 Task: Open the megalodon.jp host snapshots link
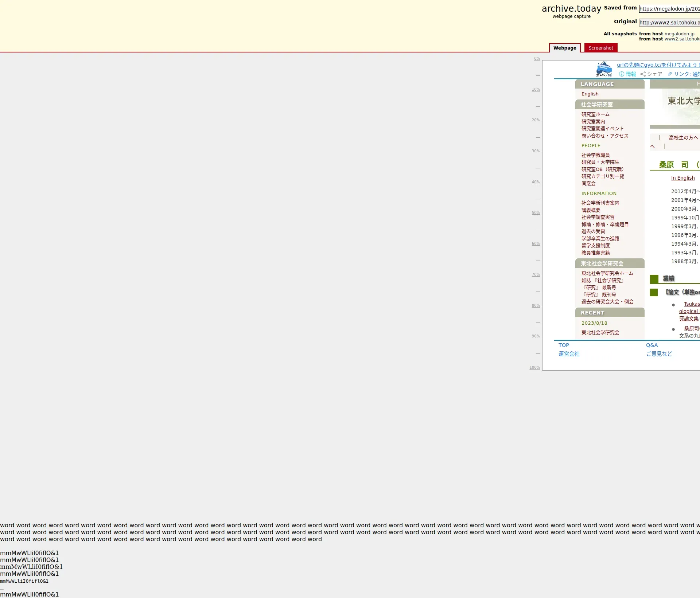tap(679, 34)
